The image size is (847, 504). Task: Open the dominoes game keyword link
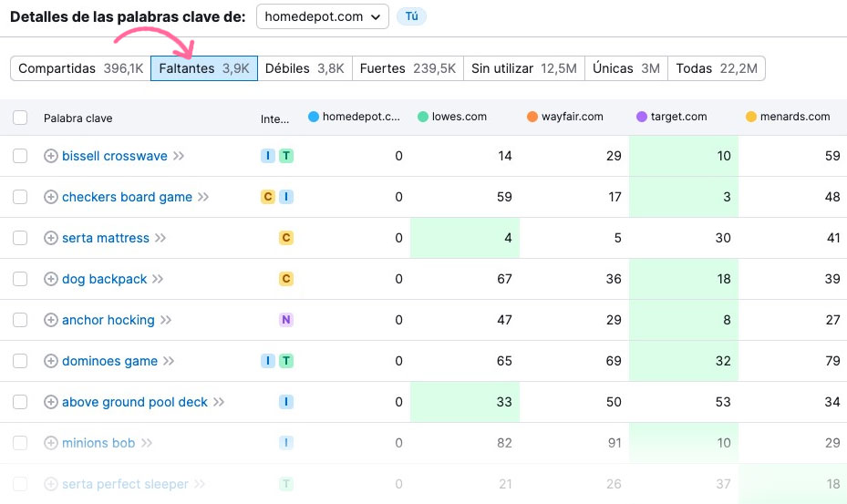point(109,361)
